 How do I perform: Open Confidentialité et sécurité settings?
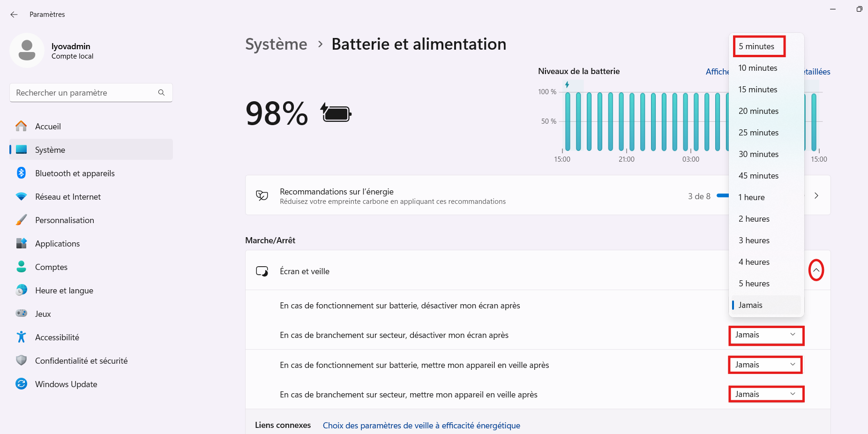pyautogui.click(x=81, y=361)
